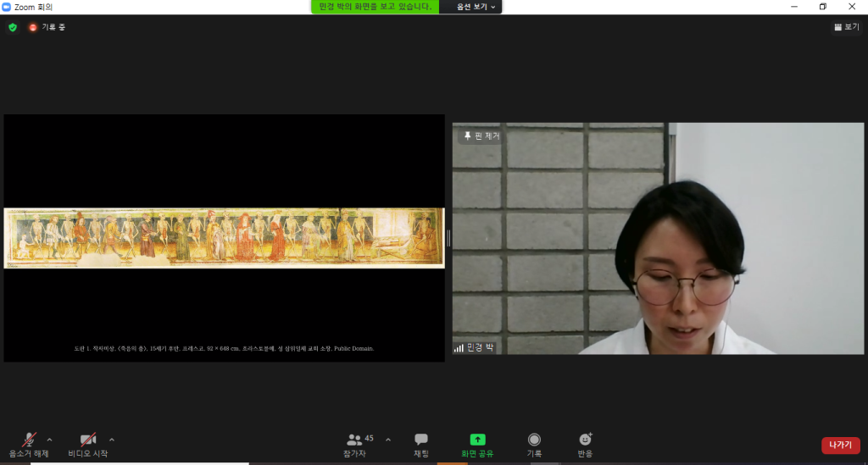Close the Zoom meeting window
The height and width of the screenshot is (465, 868).
tap(852, 7)
